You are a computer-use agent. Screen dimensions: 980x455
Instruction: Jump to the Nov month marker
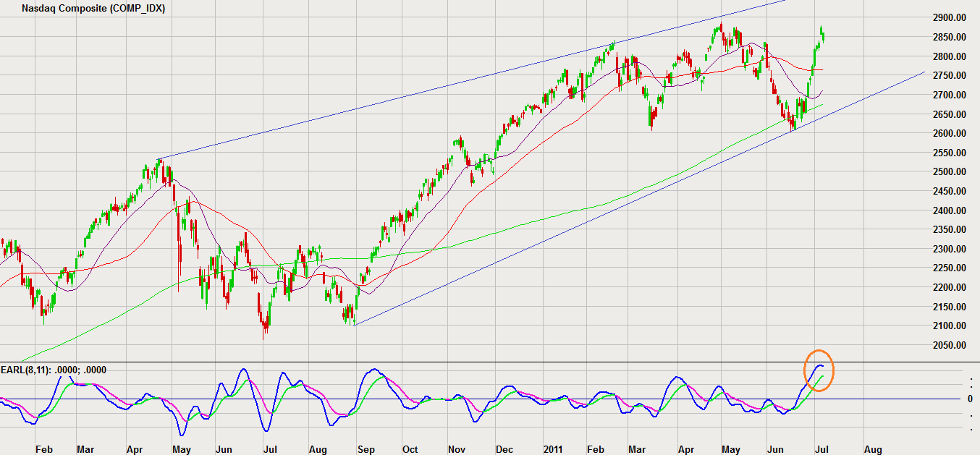456,449
